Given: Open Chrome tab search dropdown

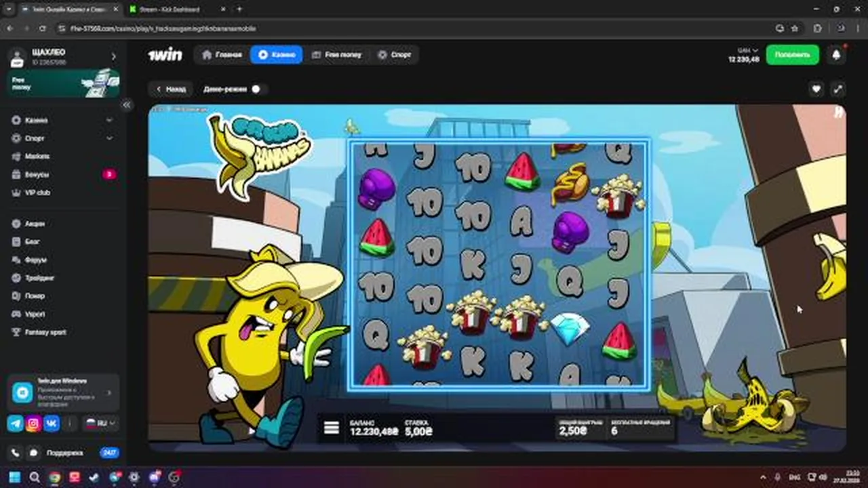Looking at the screenshot, I should click(x=9, y=9).
